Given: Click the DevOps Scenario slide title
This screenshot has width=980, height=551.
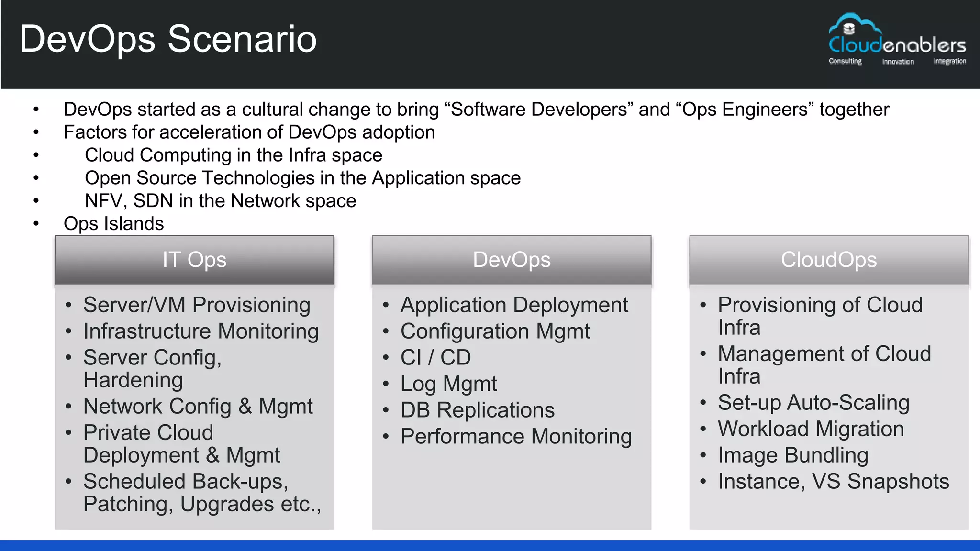Looking at the screenshot, I should (x=168, y=39).
